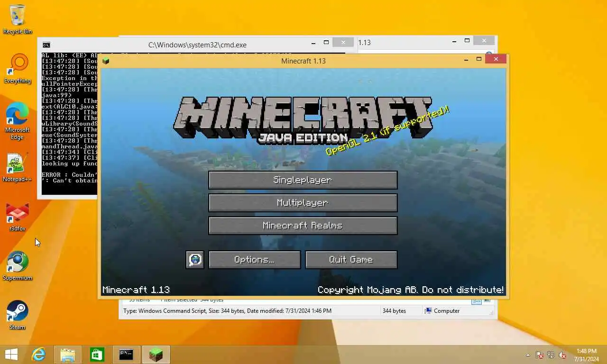Click the 'Minecraft 1.13' window title bar
This screenshot has width=607, height=364.
coord(303,61)
